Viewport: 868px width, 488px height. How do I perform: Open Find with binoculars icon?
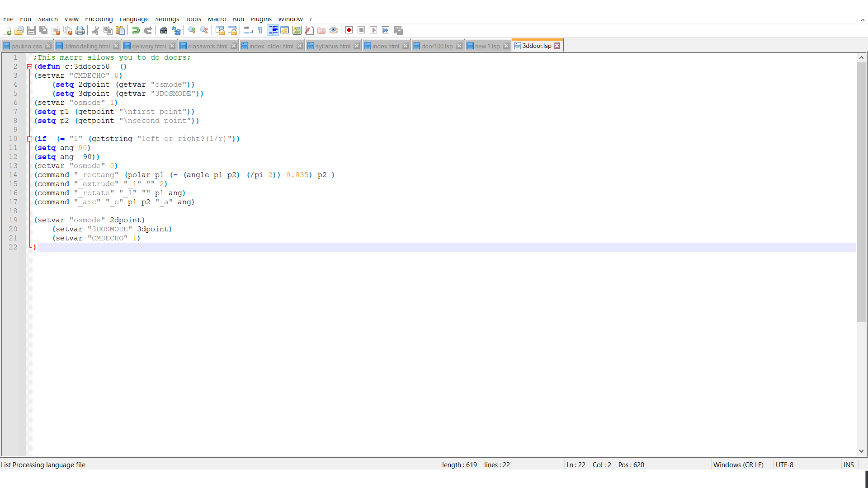click(164, 30)
